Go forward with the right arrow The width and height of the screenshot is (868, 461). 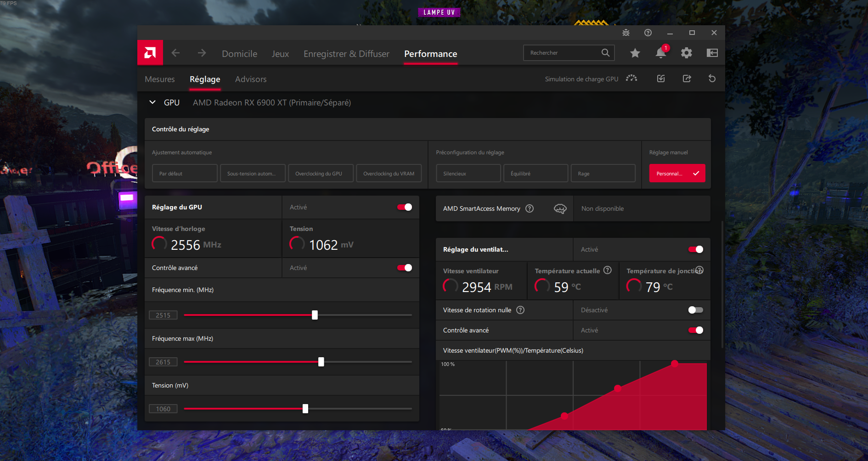(202, 53)
